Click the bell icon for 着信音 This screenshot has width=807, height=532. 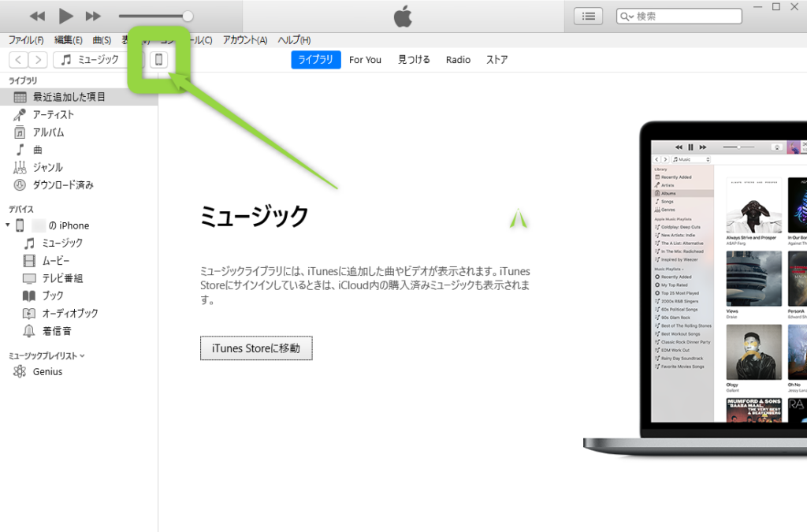(x=29, y=331)
